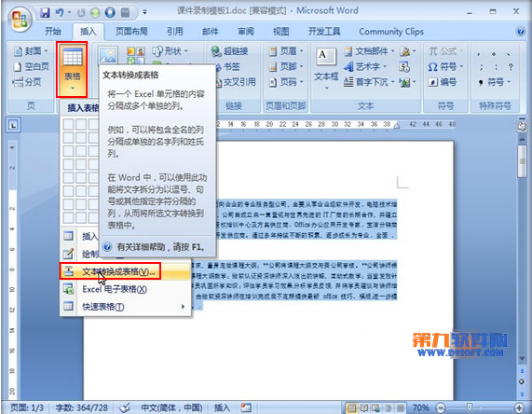Open the Shapes (形状) dropdown
Viewport: 532px width, 414px height.
171,51
